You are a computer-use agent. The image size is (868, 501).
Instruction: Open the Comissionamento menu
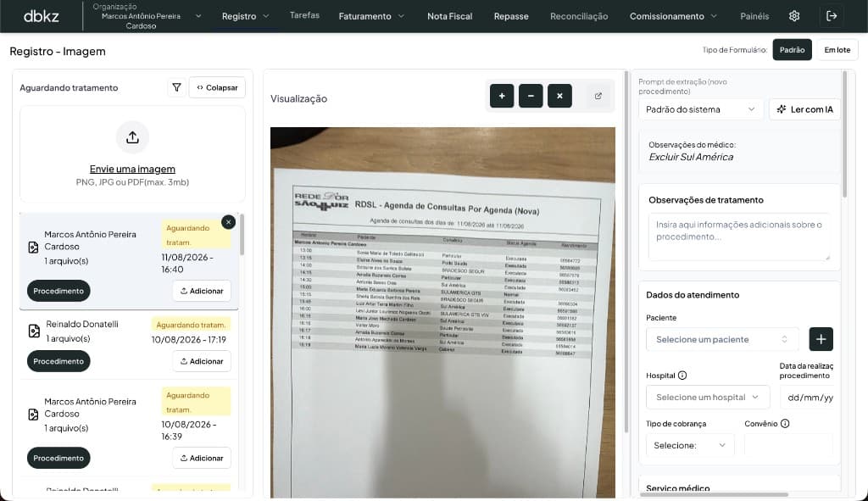click(673, 16)
